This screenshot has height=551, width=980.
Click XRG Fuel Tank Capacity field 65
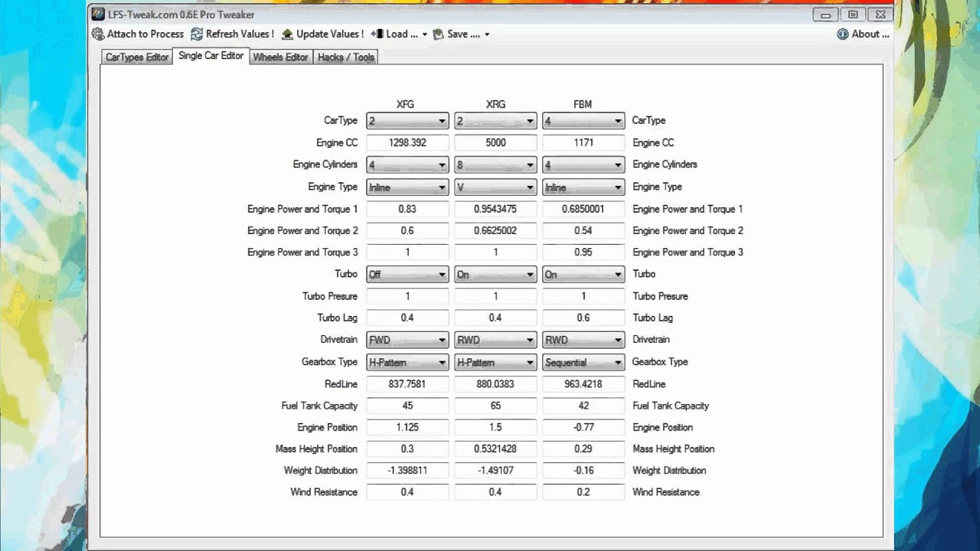point(495,406)
